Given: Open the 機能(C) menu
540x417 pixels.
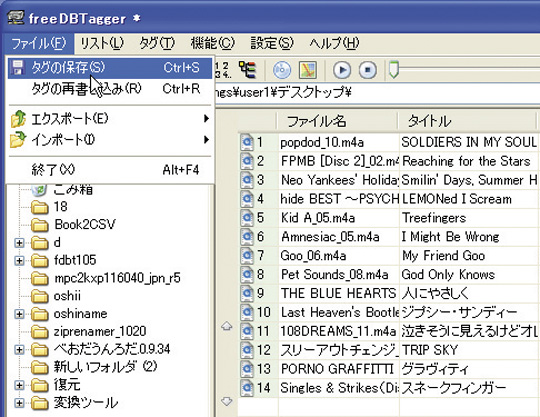Looking at the screenshot, I should click(x=212, y=44).
